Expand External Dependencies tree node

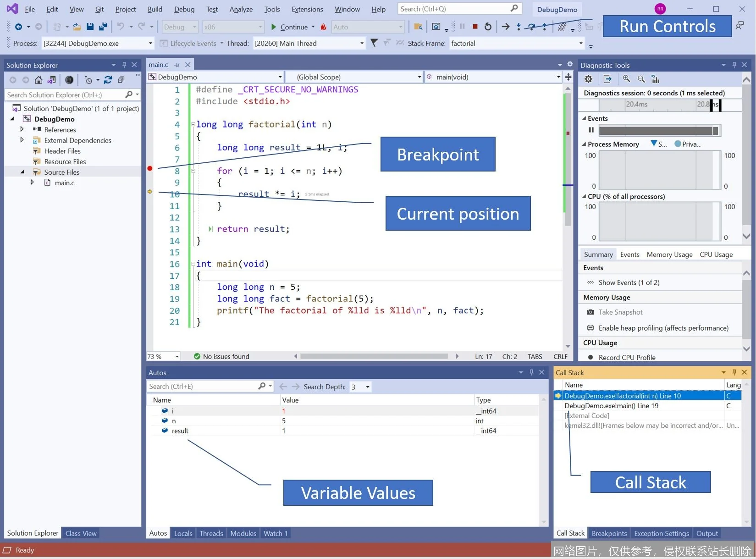click(22, 140)
